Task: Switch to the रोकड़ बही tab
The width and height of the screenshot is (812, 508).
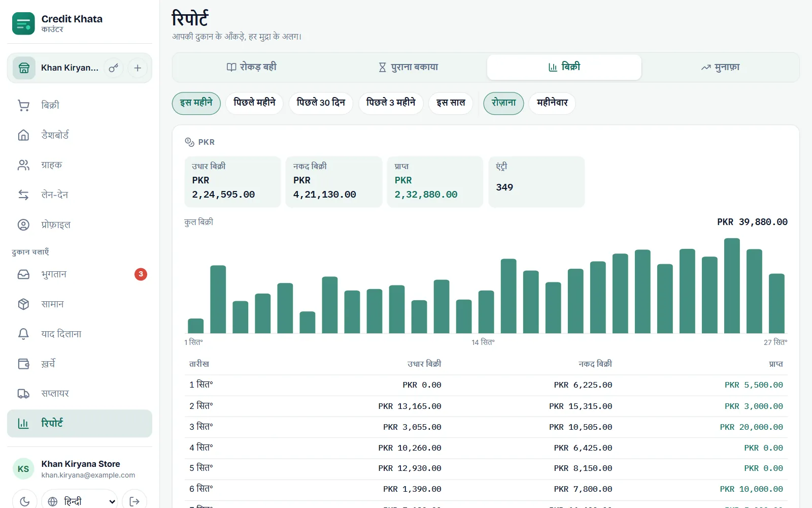Action: (251, 67)
